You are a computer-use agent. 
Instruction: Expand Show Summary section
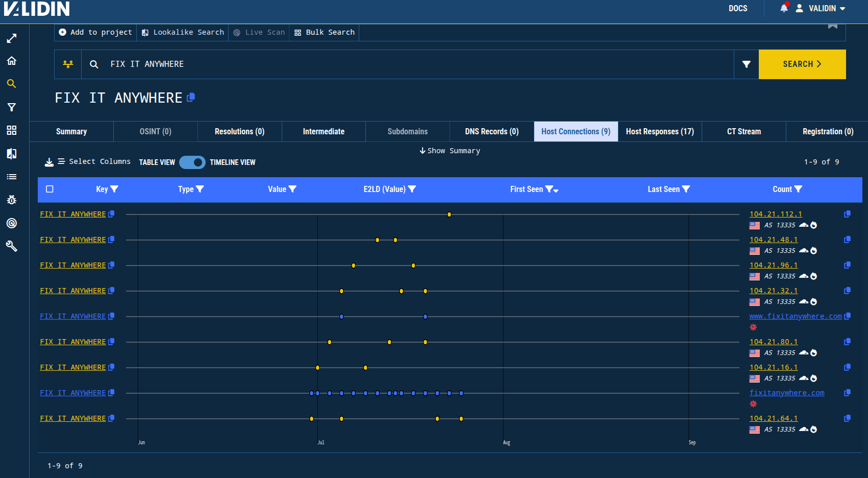450,151
